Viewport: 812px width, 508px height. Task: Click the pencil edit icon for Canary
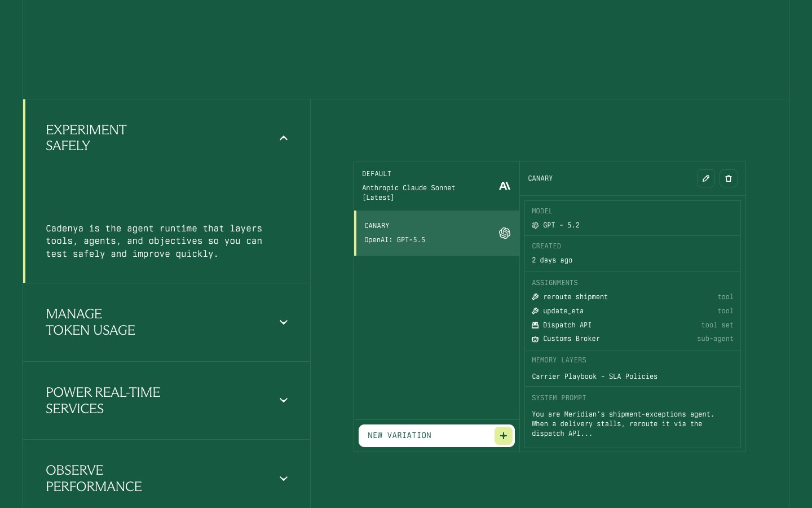click(x=706, y=178)
